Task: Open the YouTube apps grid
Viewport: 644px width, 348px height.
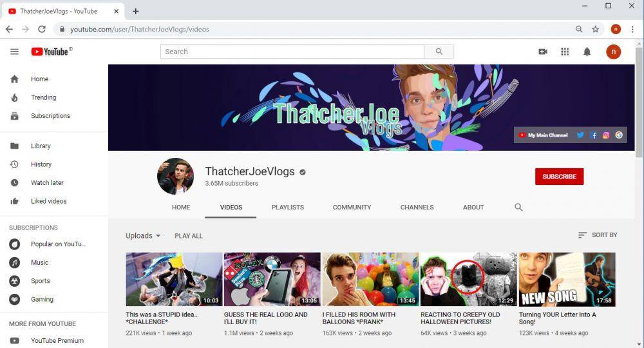Action: click(565, 52)
